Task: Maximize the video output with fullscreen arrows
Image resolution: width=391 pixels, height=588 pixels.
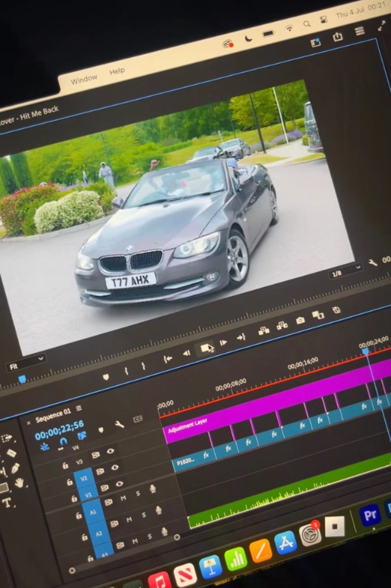Action: coord(382,25)
